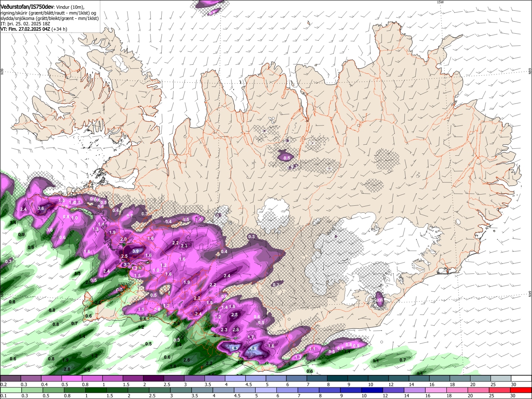Select the lower legend swatch between 0.5 and 0.8
Screen dimensions: 532x399
tap(53, 390)
